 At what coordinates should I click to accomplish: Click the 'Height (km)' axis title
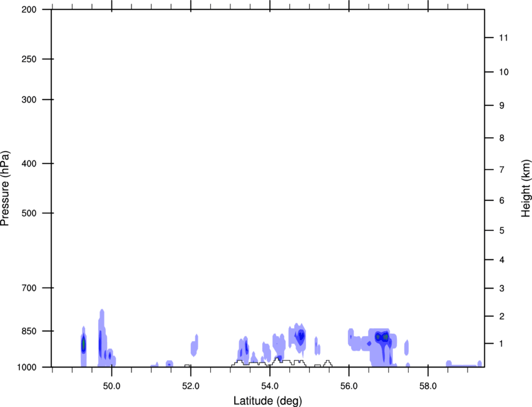pos(526,188)
